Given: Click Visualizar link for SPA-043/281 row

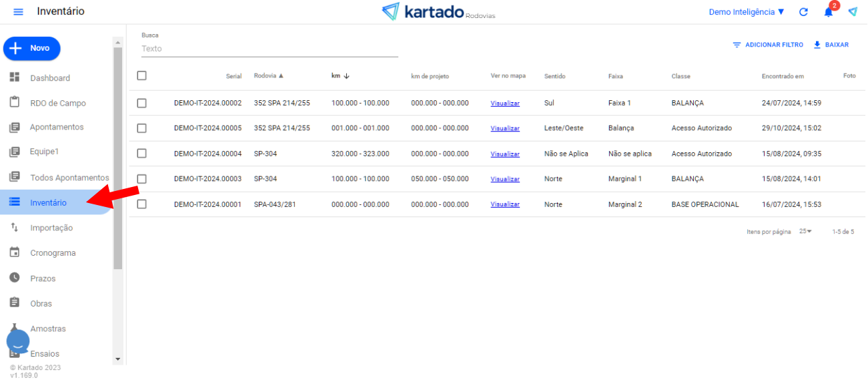Looking at the screenshot, I should click(x=504, y=205).
